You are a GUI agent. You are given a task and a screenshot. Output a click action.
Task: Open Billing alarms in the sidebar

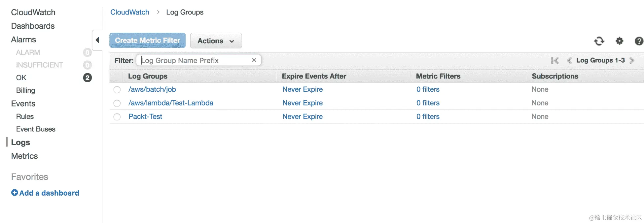25,90
